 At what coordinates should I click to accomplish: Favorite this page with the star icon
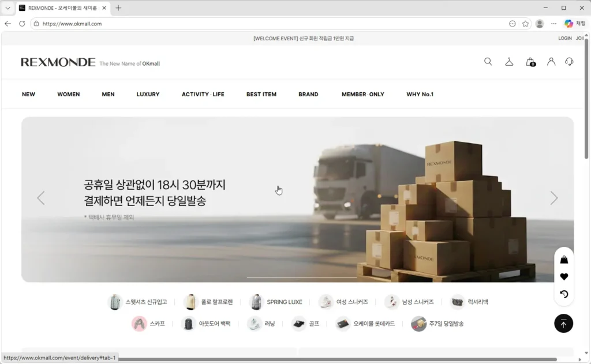525,24
